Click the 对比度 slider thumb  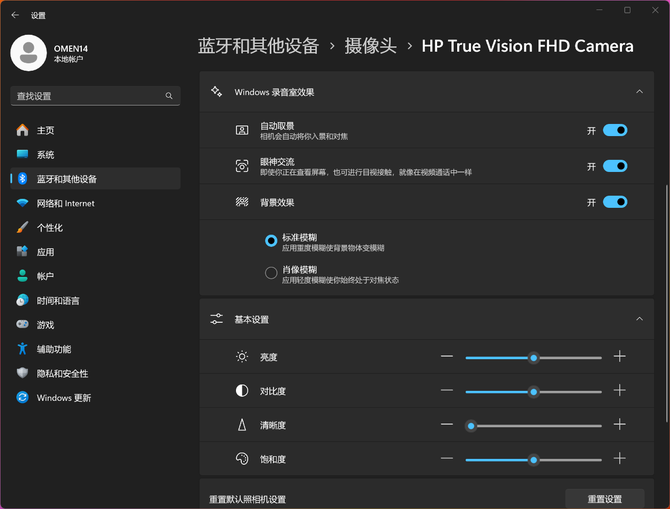coord(533,392)
